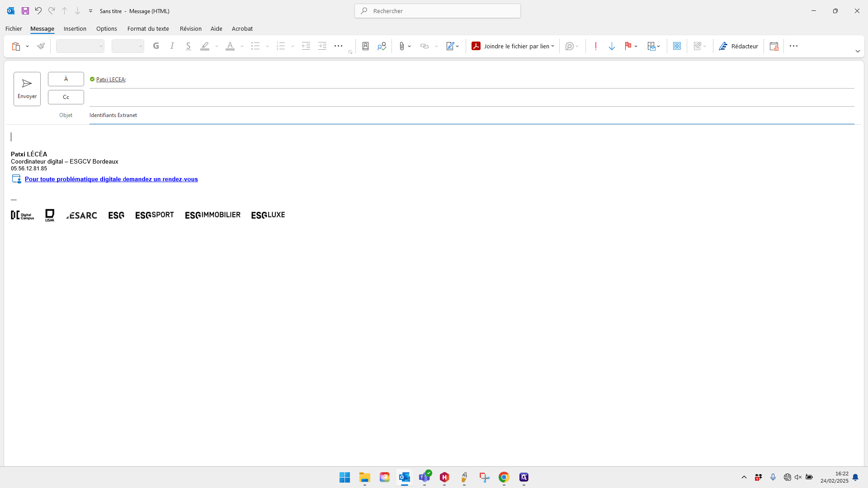
Task: Apply the text highlight color
Action: tap(205, 46)
